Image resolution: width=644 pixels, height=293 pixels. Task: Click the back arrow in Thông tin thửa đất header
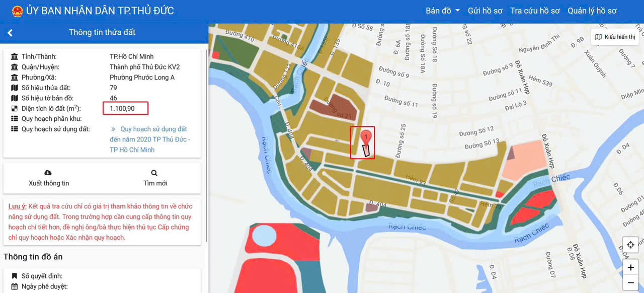[10, 33]
